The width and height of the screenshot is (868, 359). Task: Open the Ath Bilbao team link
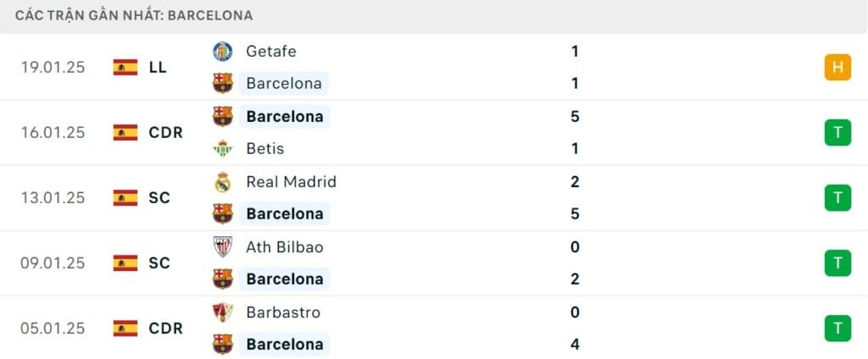point(284,247)
